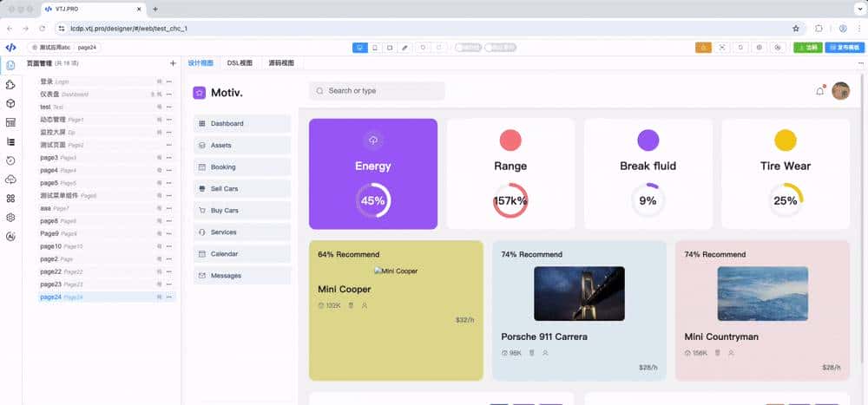Open the AI assistant icon in left sidebar

click(x=10, y=236)
